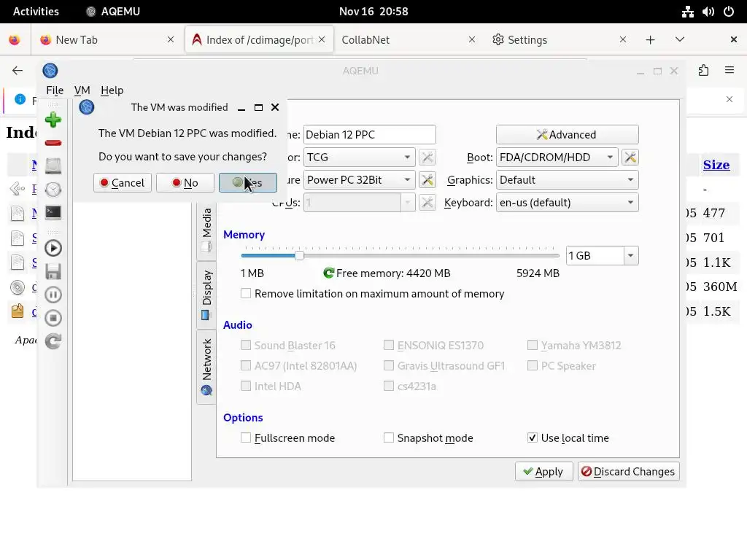Click the AQEMU globe icon in title area
This screenshot has width=747, height=560.
click(50, 71)
